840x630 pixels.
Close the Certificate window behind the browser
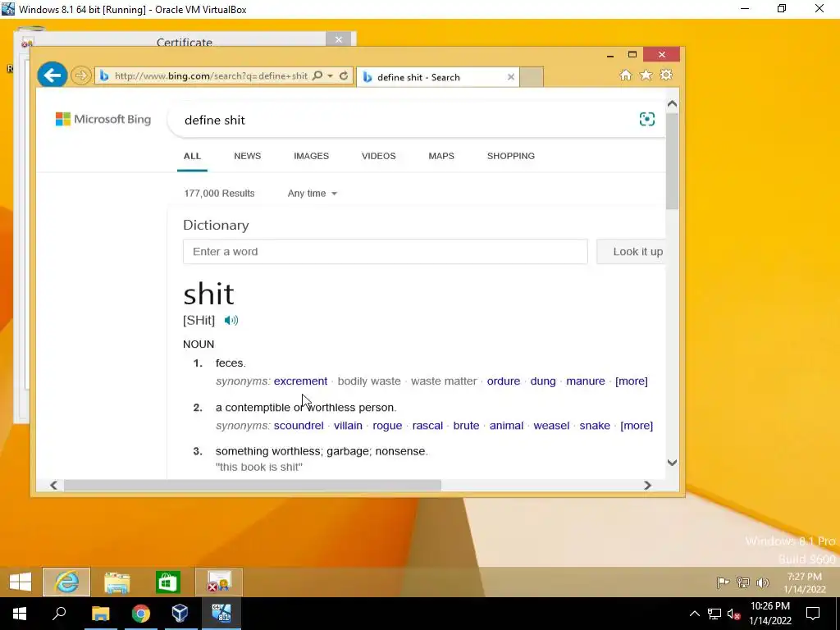pos(339,39)
